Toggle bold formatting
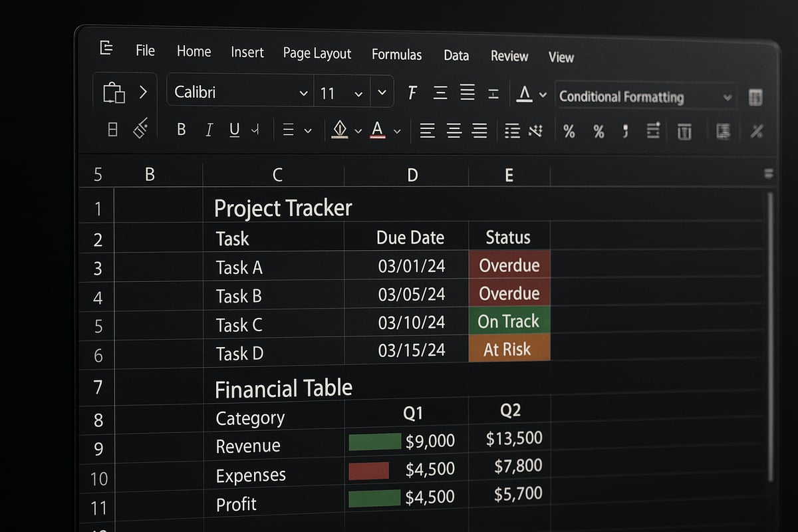Screen dimensions: 798x532 [x=181, y=130]
